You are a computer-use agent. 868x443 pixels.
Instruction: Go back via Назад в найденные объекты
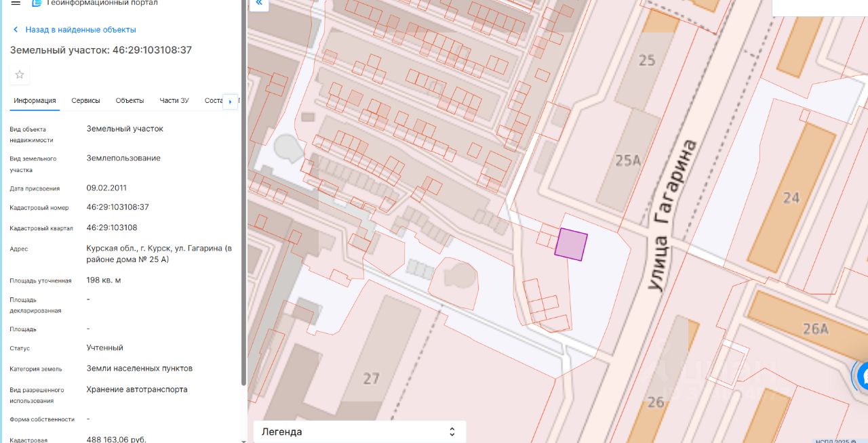click(81, 30)
